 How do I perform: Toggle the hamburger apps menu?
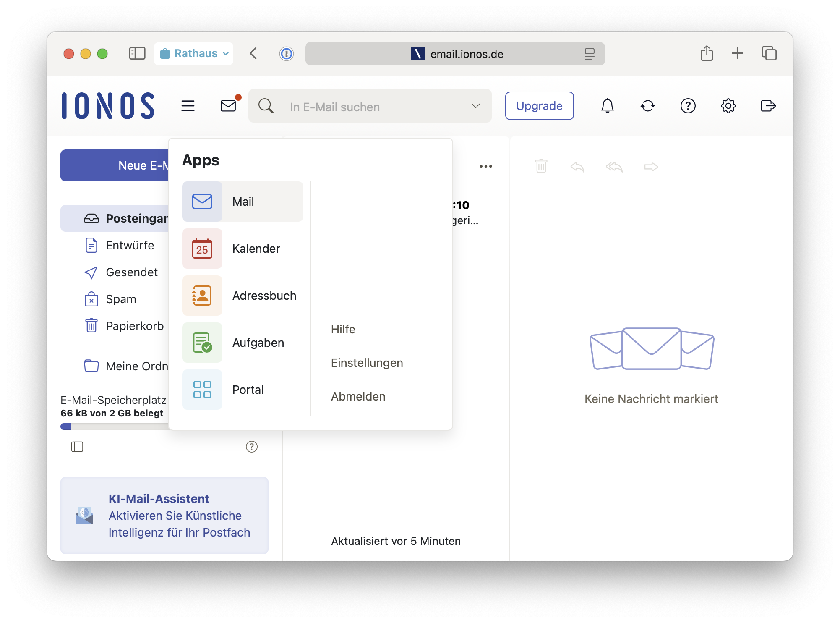click(188, 106)
